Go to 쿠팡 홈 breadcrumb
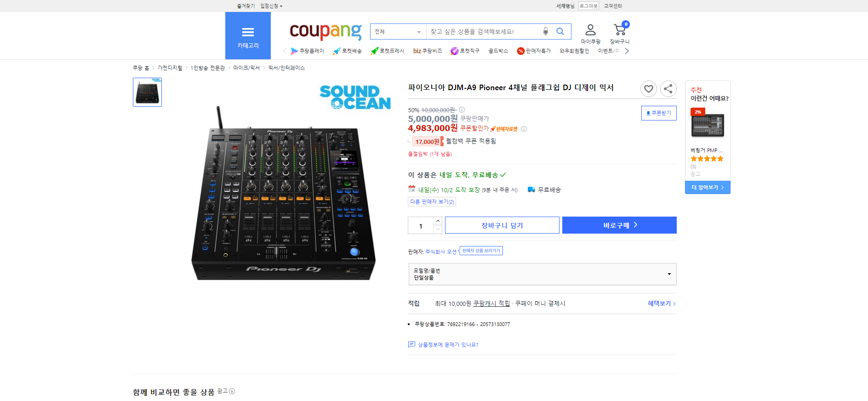 (x=141, y=68)
